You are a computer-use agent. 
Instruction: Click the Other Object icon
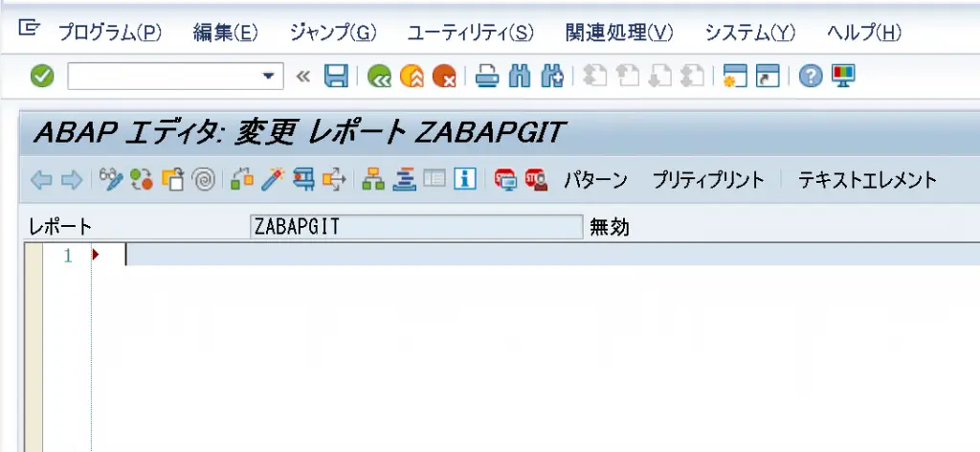pyautogui.click(x=172, y=180)
